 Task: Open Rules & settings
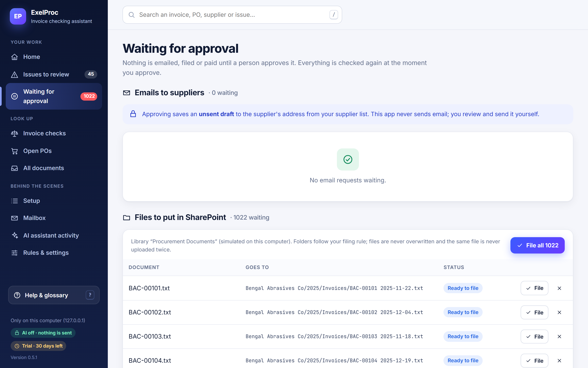[x=54, y=253]
